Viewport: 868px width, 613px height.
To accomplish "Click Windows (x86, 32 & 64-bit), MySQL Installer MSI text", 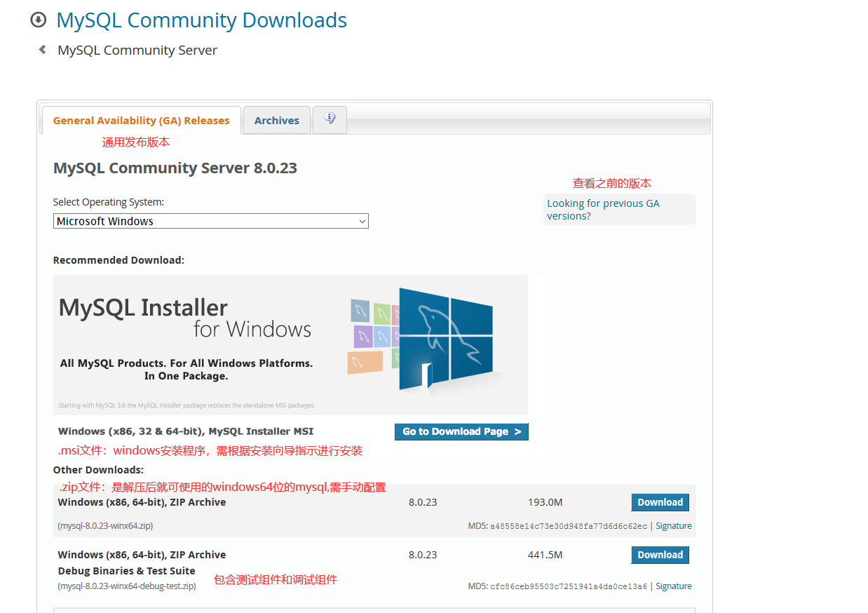I will tap(186, 431).
